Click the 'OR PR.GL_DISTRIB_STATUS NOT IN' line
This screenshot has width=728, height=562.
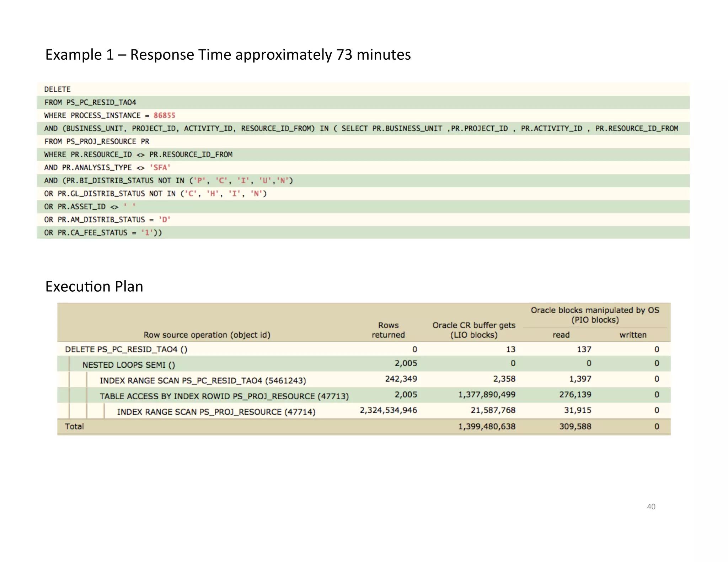363,194
